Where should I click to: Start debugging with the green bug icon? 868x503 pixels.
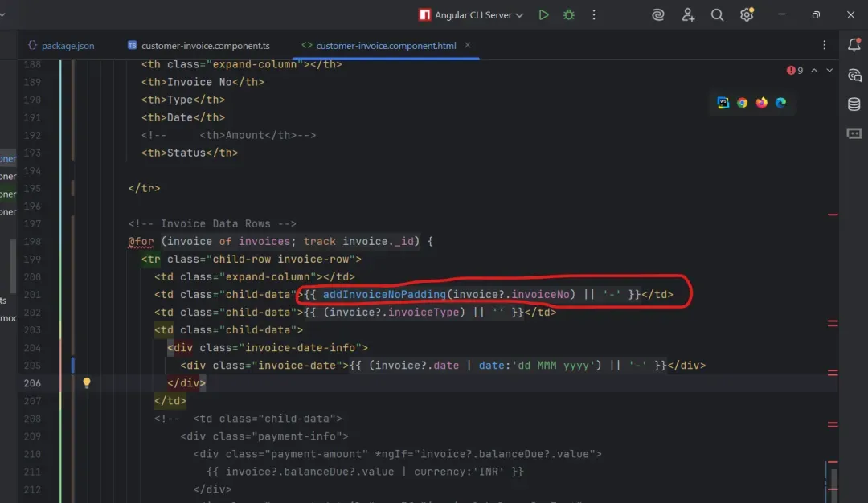(569, 14)
